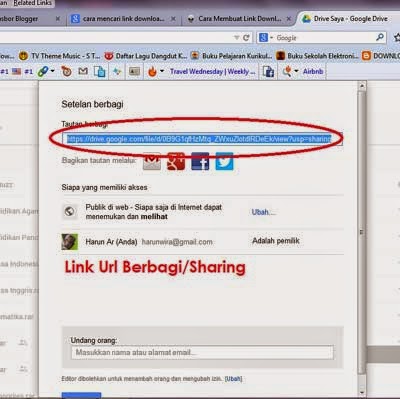This screenshot has height=399, width=400.
Task: Click the stopwatch icon in the toolbar
Action: (66, 71)
